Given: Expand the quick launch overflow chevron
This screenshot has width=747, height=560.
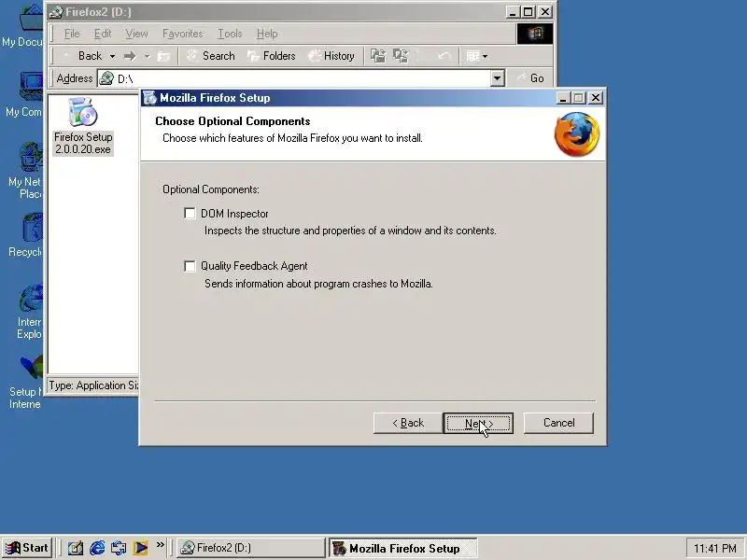Looking at the screenshot, I should pyautogui.click(x=160, y=544).
